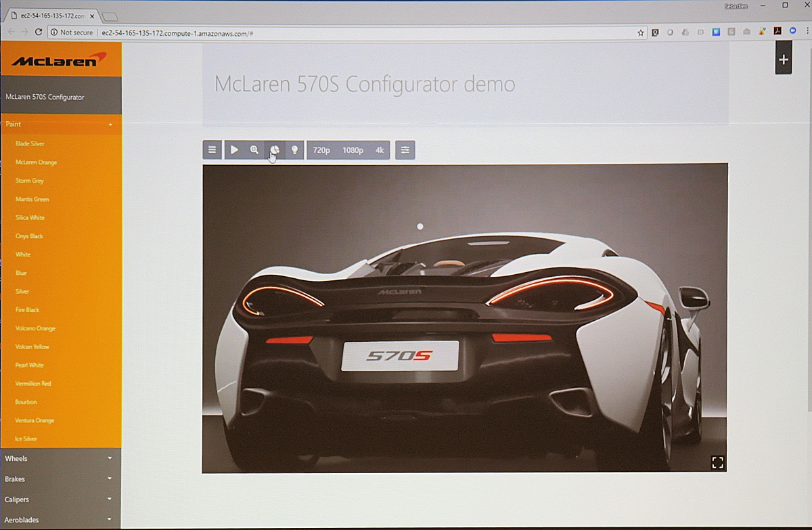
Task: Open a new browser tab
Action: pos(110,16)
